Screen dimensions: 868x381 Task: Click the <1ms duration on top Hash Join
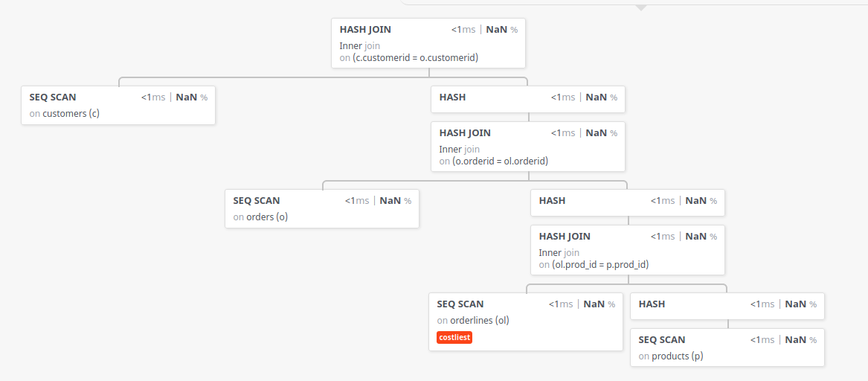point(463,30)
